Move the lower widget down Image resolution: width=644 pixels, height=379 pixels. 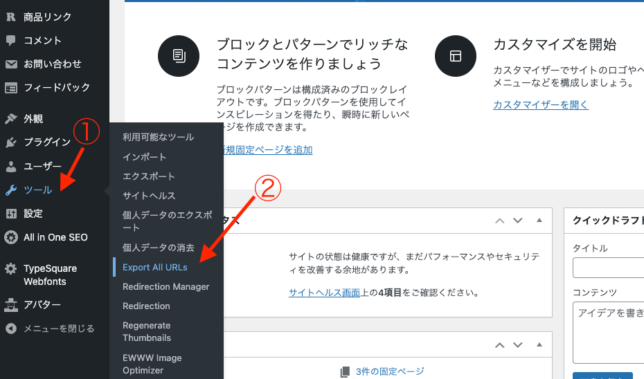518,345
